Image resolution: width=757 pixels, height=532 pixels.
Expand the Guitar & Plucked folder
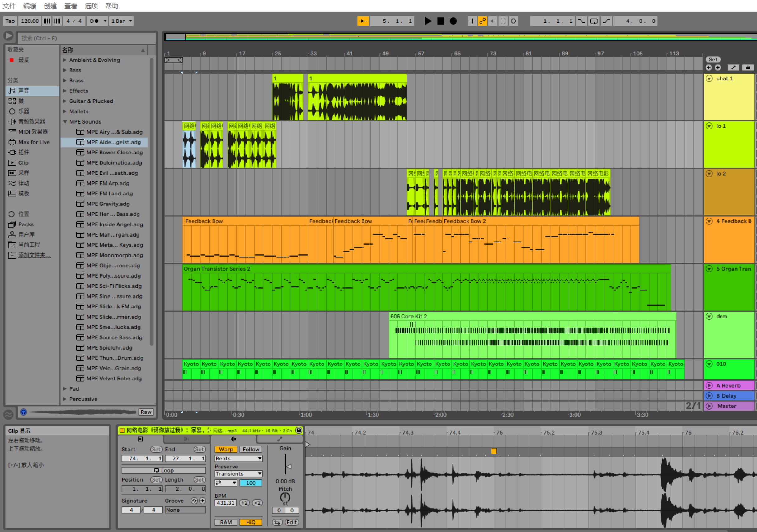pos(65,101)
